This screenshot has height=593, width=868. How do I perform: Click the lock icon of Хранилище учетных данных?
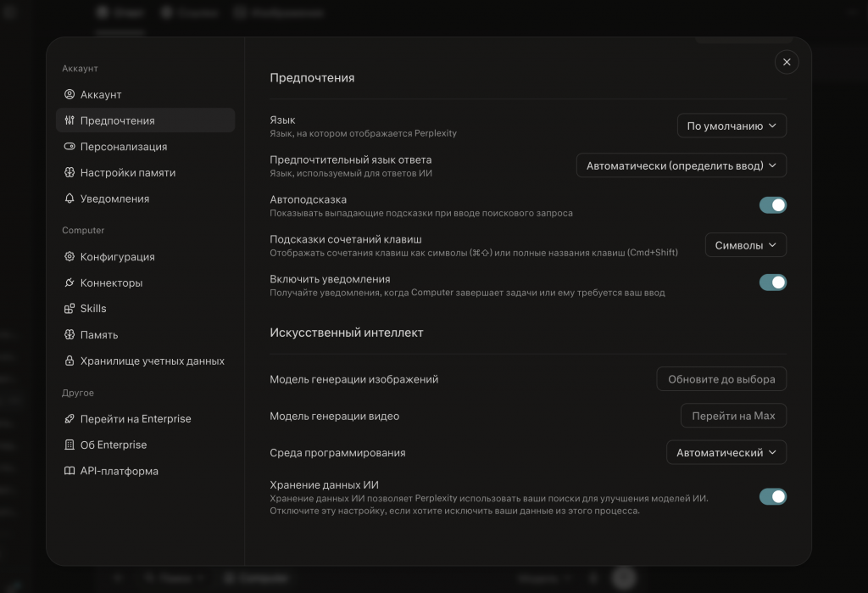point(70,361)
